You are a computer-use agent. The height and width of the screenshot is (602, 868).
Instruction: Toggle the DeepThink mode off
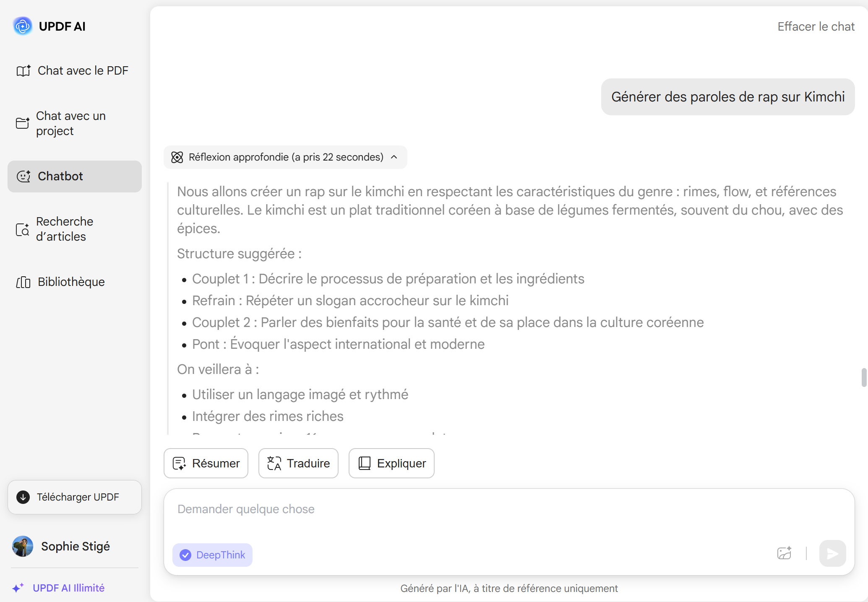tap(212, 555)
